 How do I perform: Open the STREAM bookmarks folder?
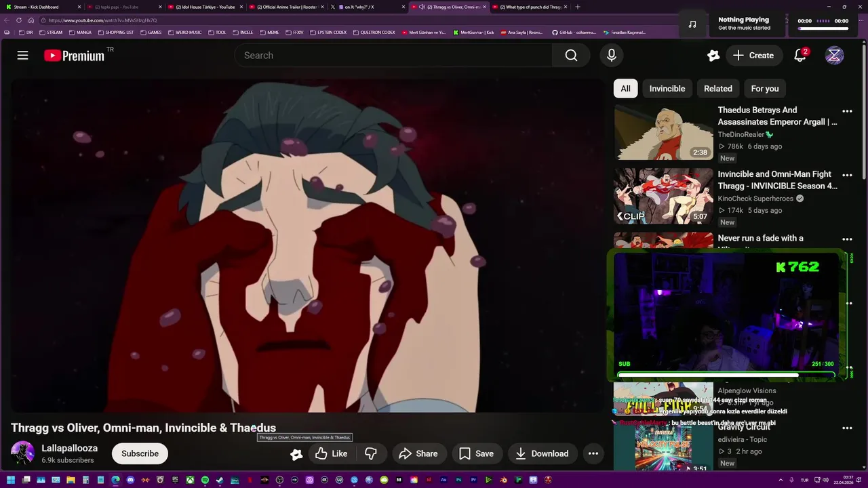pyautogui.click(x=51, y=33)
